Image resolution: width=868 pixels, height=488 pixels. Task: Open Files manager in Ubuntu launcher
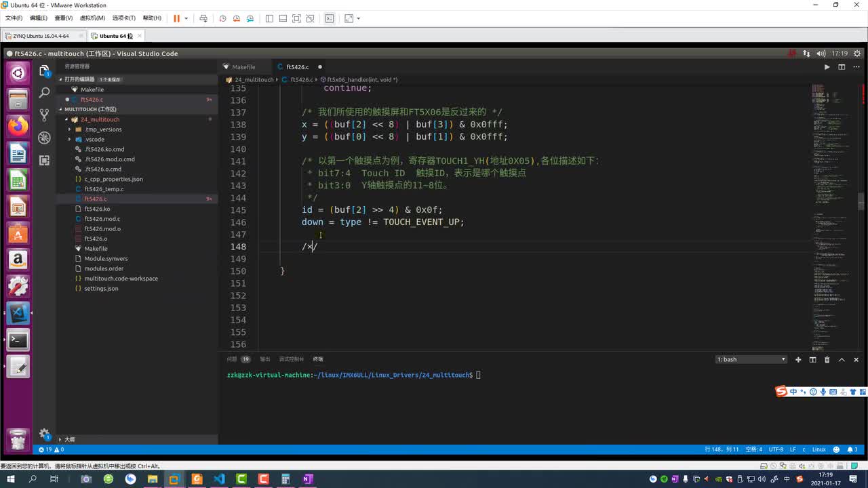pos(18,100)
